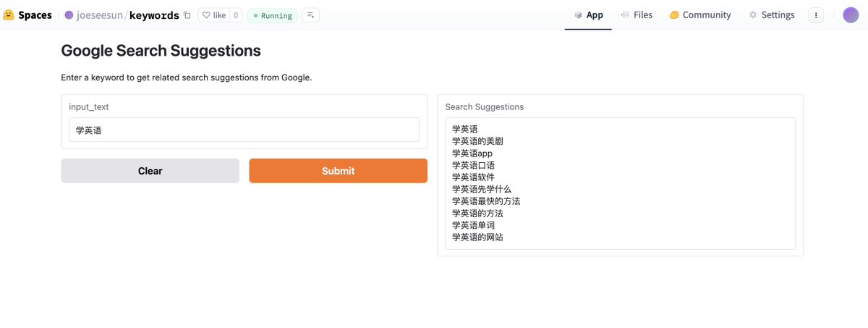Click the Clear button
This screenshot has width=868, height=328.
coord(150,171)
